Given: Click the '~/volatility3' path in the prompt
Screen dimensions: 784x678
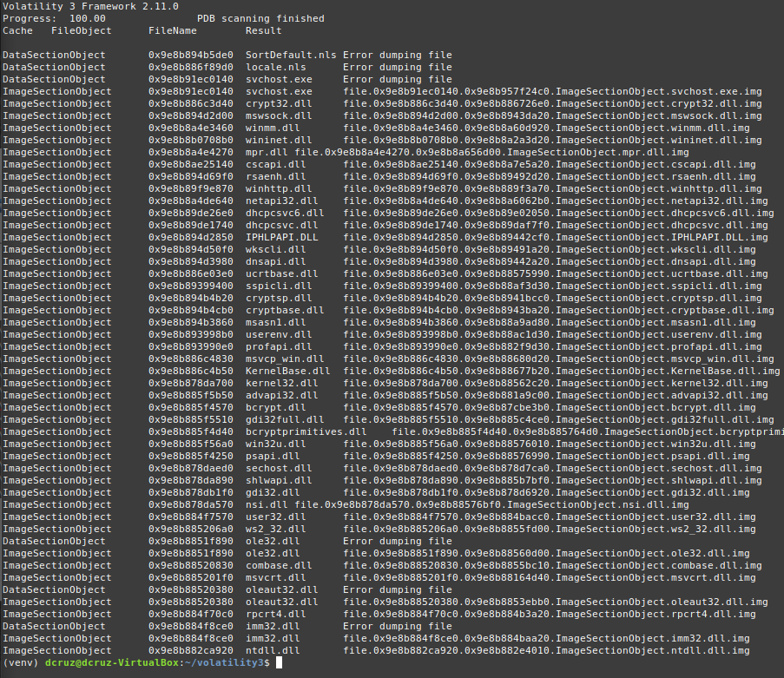Looking at the screenshot, I should (x=224, y=663).
